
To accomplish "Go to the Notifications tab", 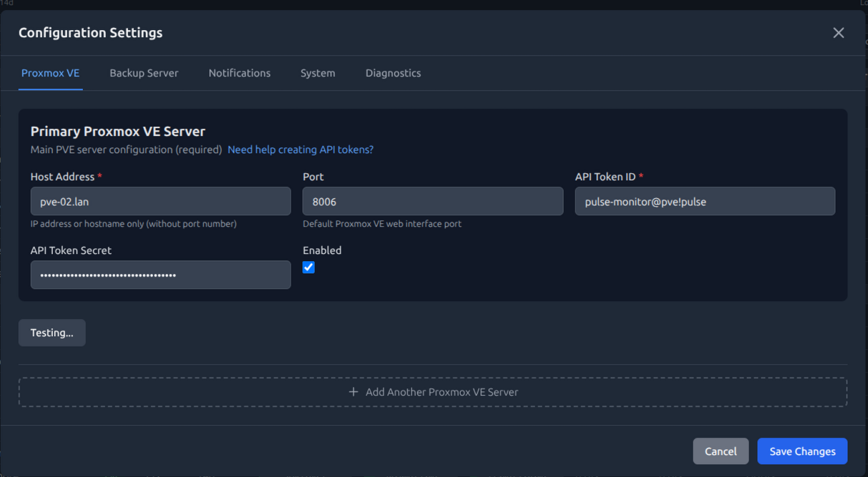I will (239, 73).
